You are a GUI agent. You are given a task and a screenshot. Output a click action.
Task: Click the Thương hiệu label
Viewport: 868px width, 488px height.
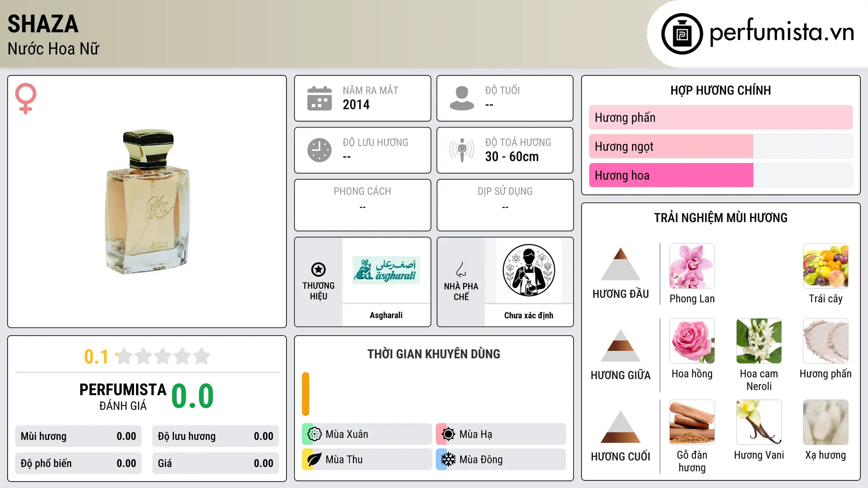(x=318, y=291)
